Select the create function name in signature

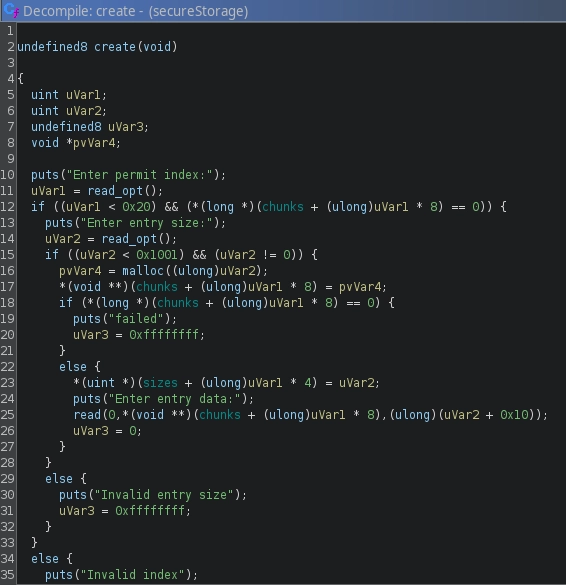[x=115, y=47]
